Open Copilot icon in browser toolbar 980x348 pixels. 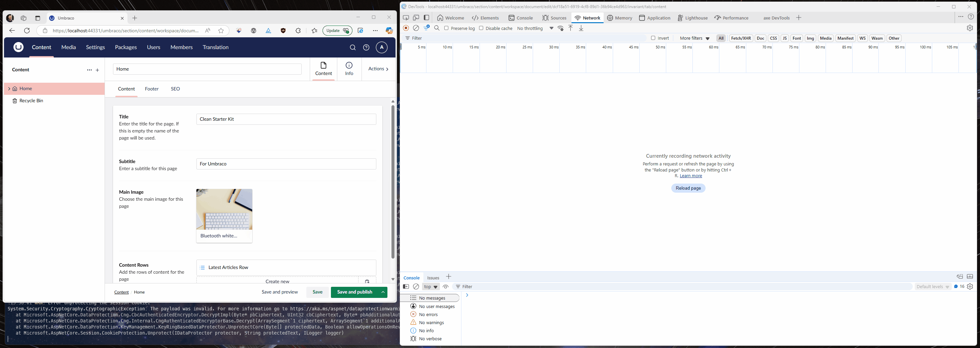point(389,31)
